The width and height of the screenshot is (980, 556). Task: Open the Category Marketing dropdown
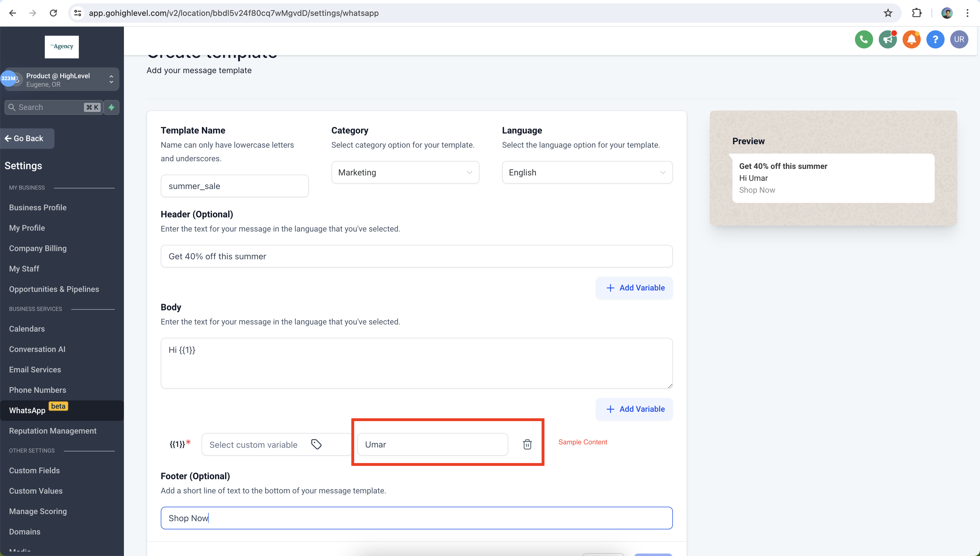point(405,172)
